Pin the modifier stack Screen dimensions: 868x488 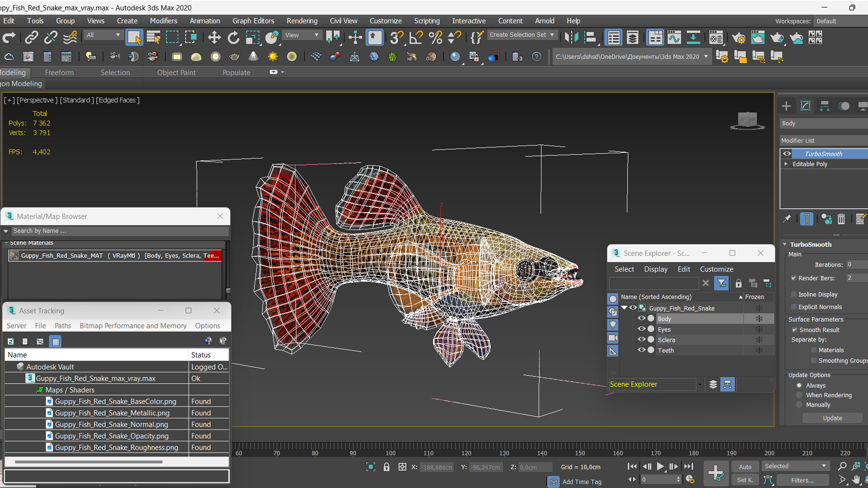point(787,219)
